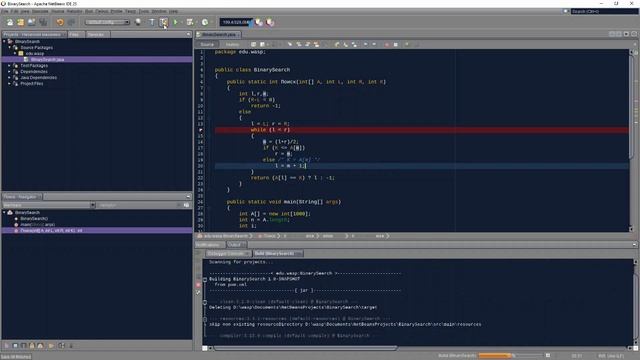Expand the Dependencies node
This screenshot has height=360, width=640.
[10, 71]
